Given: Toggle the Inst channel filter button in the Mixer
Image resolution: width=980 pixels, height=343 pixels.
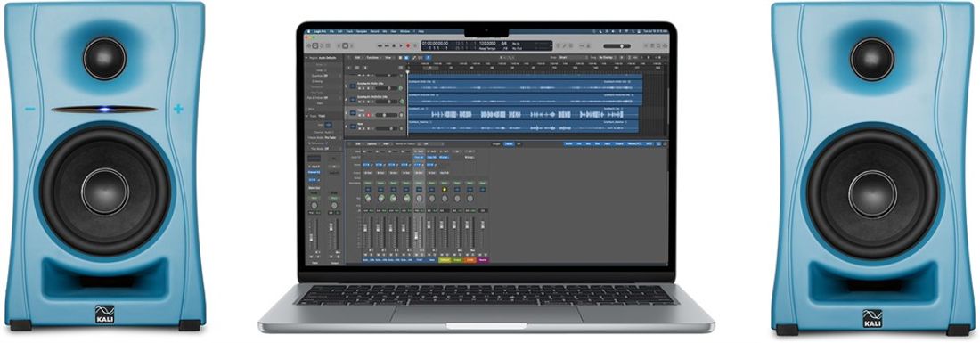Looking at the screenshot, I should click(579, 143).
